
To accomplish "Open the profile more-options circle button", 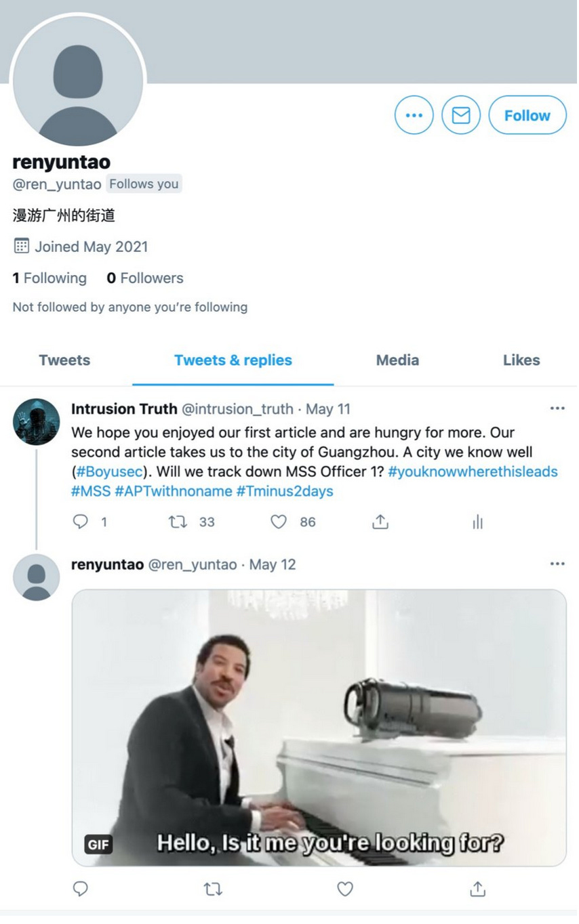I will click(414, 115).
